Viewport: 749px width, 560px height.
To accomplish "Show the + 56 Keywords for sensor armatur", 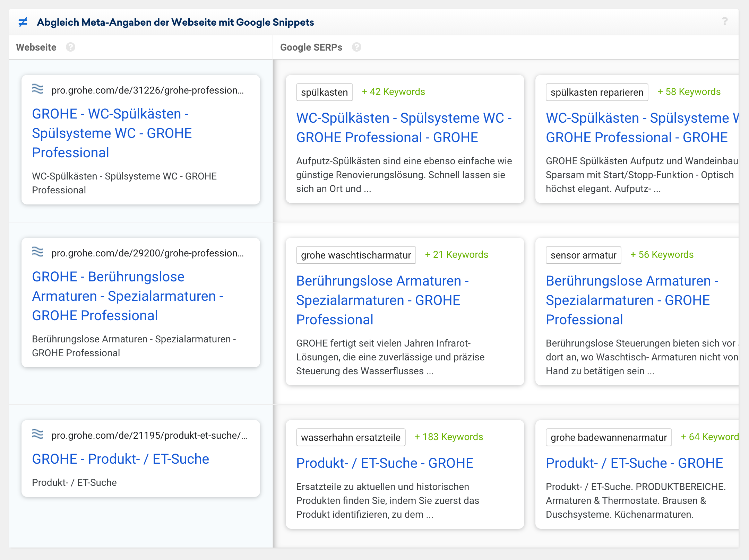I will pos(662,255).
